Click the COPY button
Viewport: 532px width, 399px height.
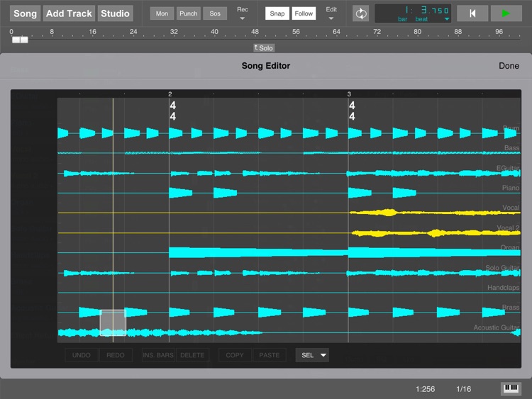click(x=235, y=355)
